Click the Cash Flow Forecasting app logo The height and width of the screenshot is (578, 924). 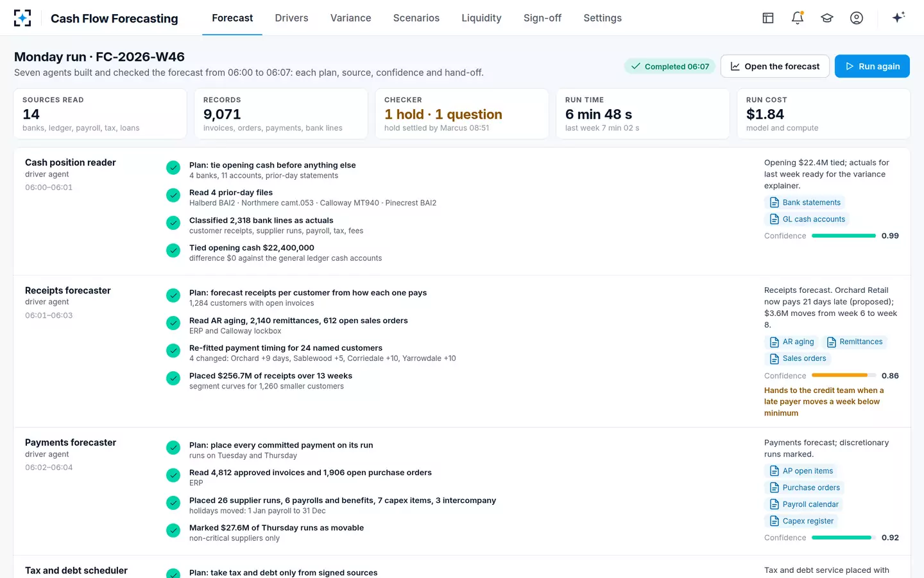click(22, 18)
